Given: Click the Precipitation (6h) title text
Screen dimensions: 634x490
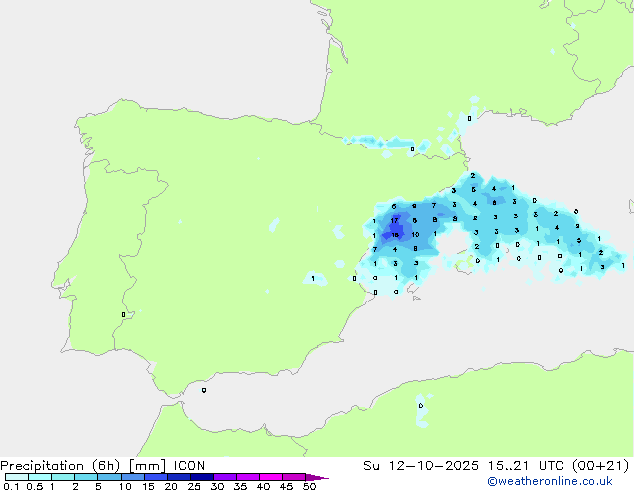Looking at the screenshot, I should (x=60, y=466).
